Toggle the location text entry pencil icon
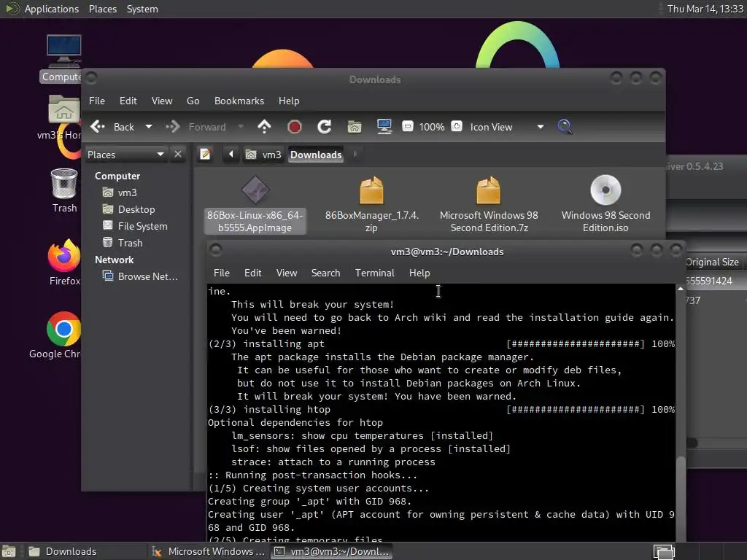The height and width of the screenshot is (560, 747). coord(205,155)
